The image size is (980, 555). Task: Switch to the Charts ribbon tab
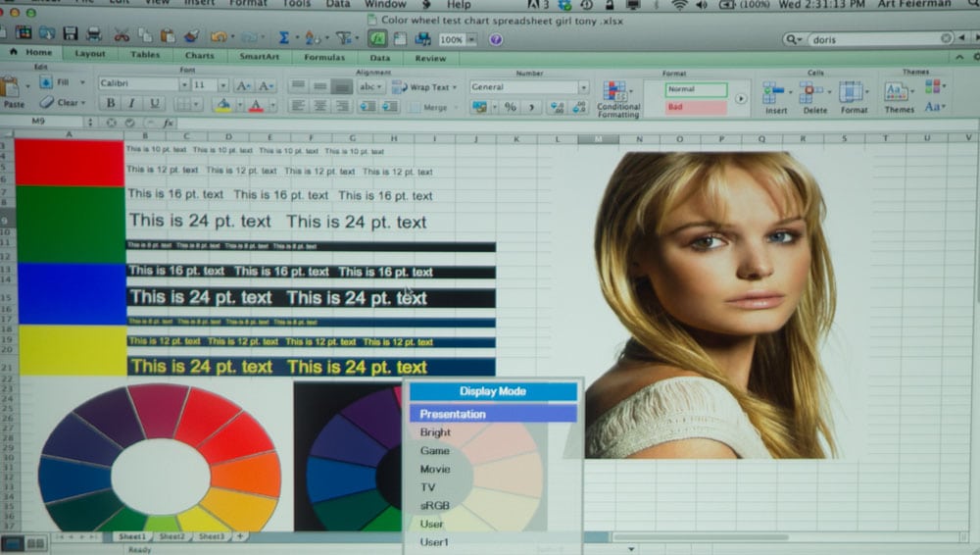[199, 55]
